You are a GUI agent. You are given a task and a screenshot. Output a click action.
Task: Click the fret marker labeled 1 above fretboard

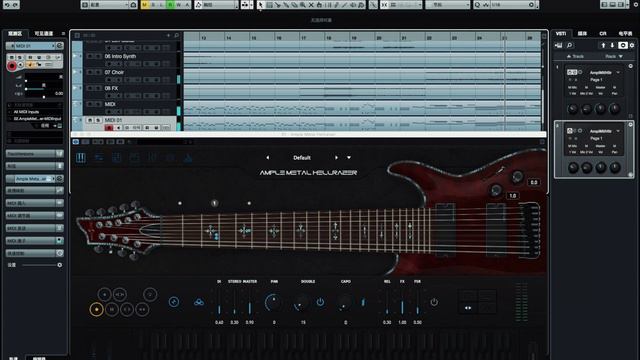[x=215, y=203]
